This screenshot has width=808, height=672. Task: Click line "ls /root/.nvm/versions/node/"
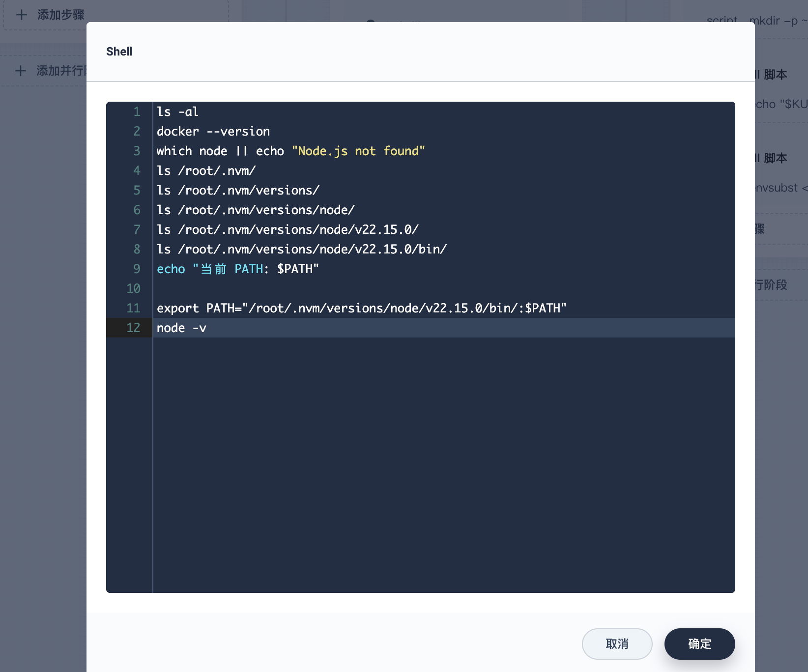tap(256, 210)
